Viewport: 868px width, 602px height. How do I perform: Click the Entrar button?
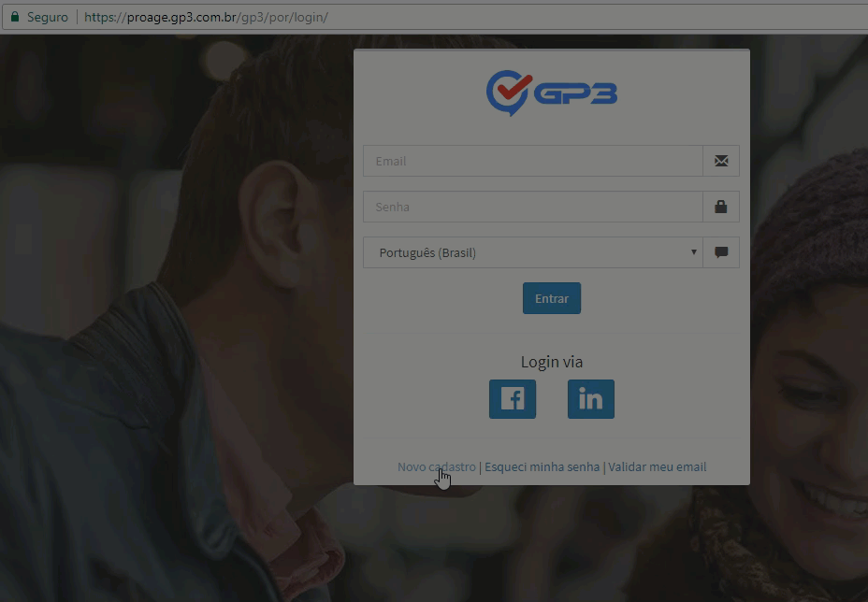click(x=551, y=298)
